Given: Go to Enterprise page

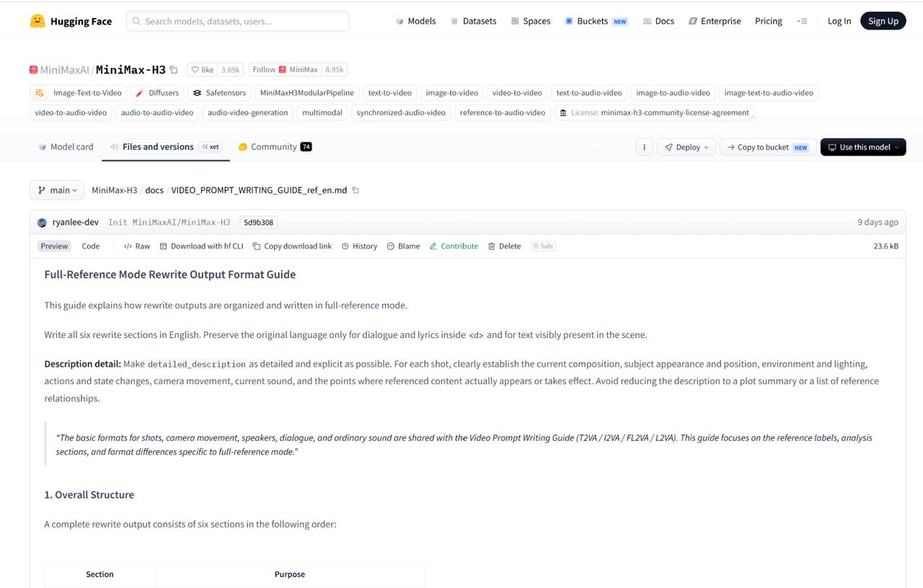Looking at the screenshot, I should pos(715,21).
